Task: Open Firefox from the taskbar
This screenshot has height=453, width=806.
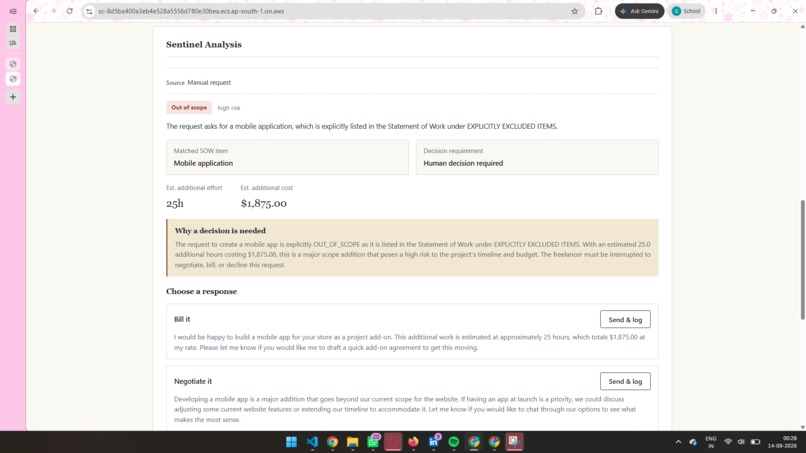Action: [413, 442]
